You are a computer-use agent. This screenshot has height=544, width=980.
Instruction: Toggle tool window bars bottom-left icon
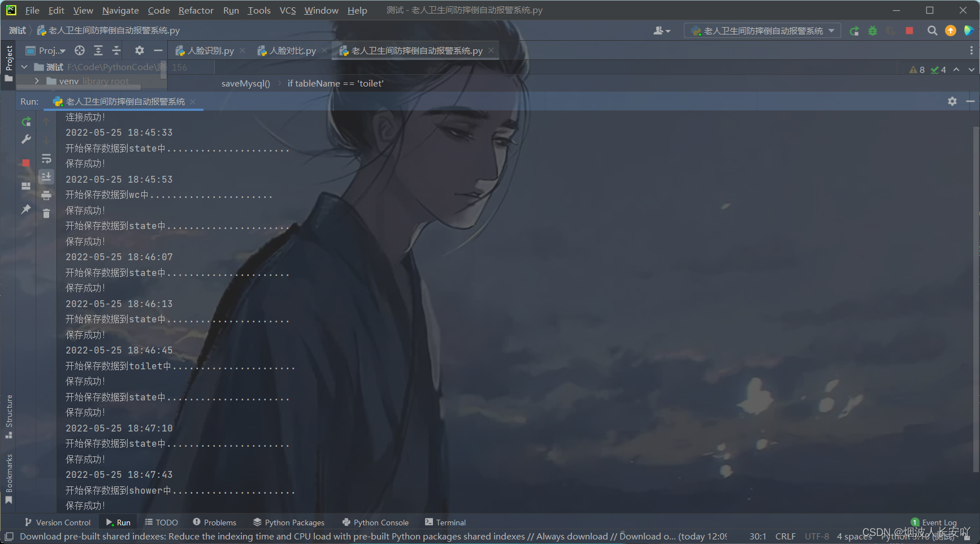pyautogui.click(x=9, y=536)
